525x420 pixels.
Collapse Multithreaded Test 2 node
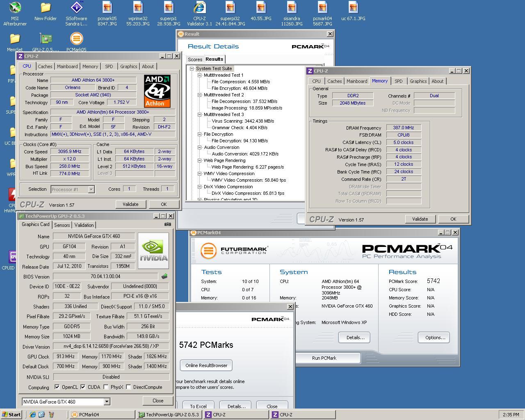(199, 95)
